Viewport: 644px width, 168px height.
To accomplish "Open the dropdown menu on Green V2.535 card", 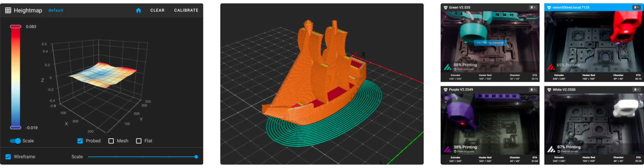I will tap(533, 7).
